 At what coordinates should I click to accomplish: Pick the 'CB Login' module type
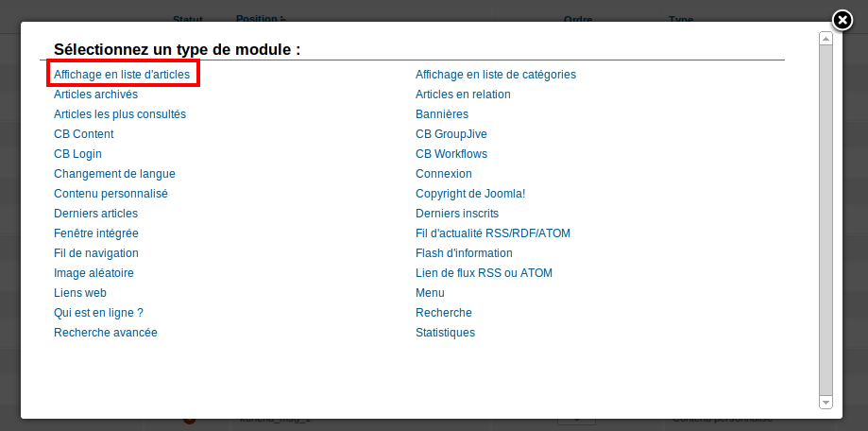coord(77,154)
